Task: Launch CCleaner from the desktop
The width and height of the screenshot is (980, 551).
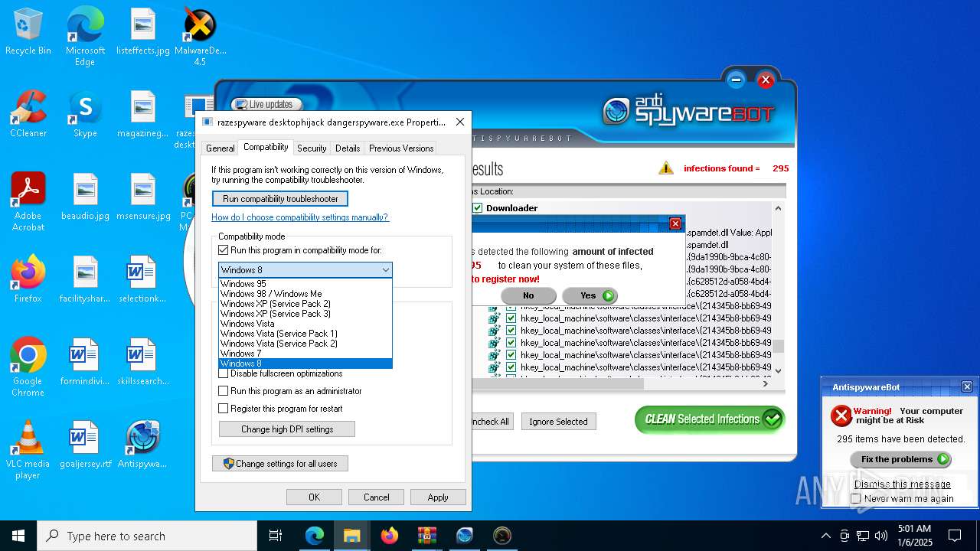Action: tap(28, 114)
